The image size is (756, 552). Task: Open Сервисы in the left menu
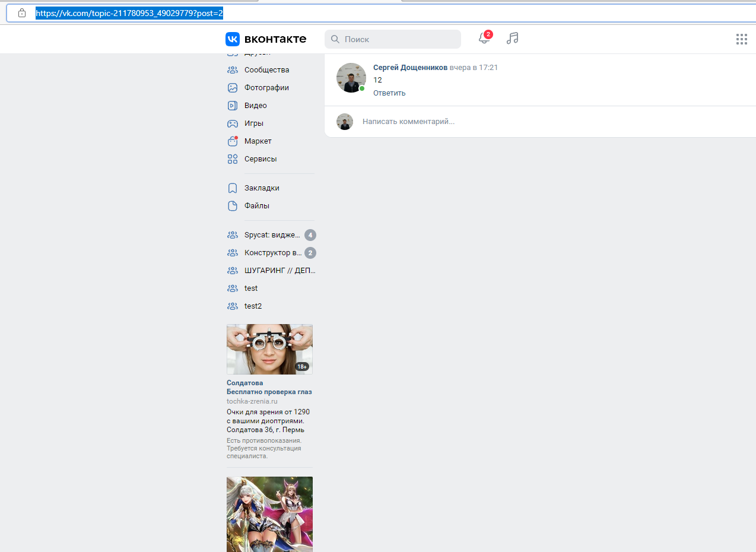(x=260, y=159)
